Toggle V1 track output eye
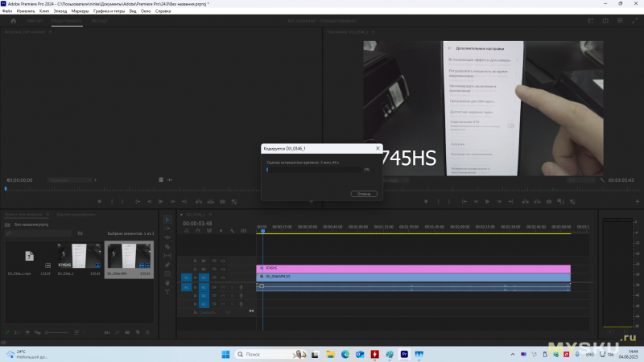 (x=223, y=278)
